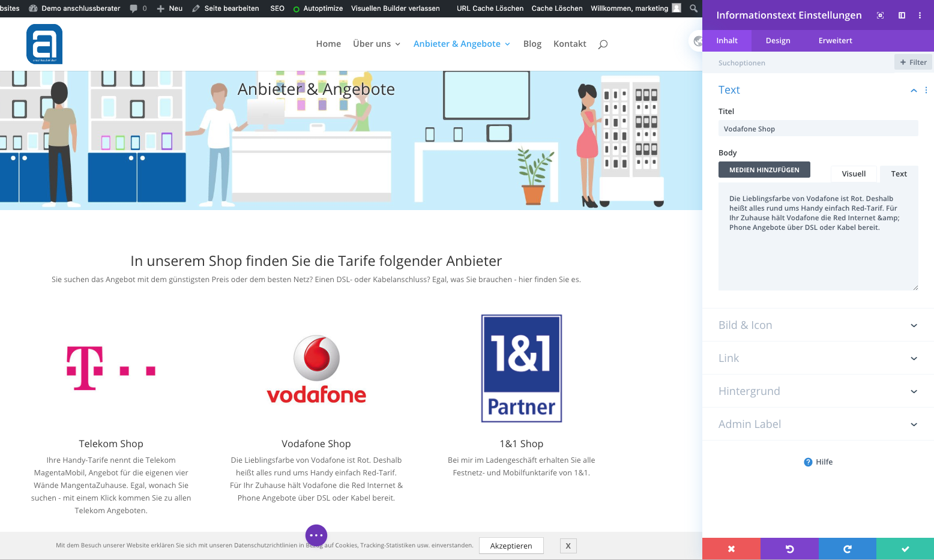The height and width of the screenshot is (560, 934).
Task: Click Hilfe link in settings panel
Action: pyautogui.click(x=824, y=462)
